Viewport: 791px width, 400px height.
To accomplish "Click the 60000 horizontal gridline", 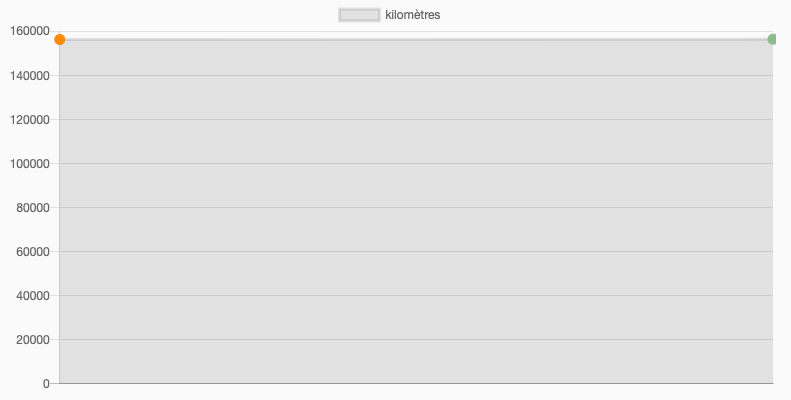I will [416, 251].
